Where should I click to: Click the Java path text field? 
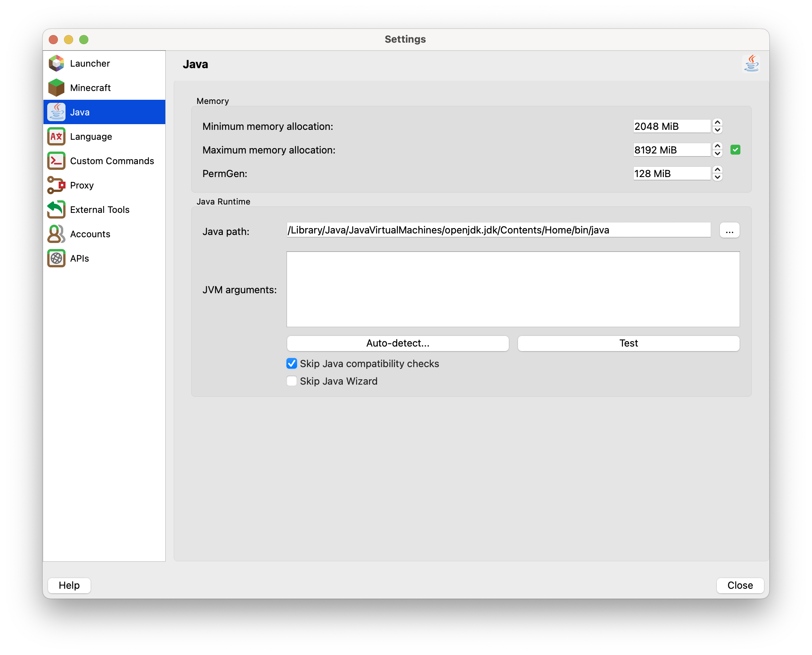click(x=499, y=230)
